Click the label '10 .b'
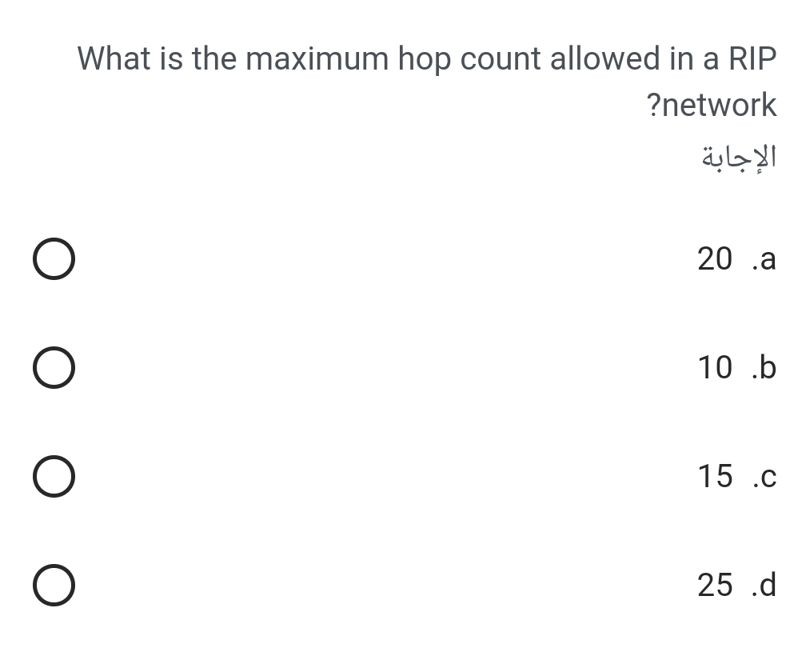The image size is (786, 672). click(x=736, y=367)
